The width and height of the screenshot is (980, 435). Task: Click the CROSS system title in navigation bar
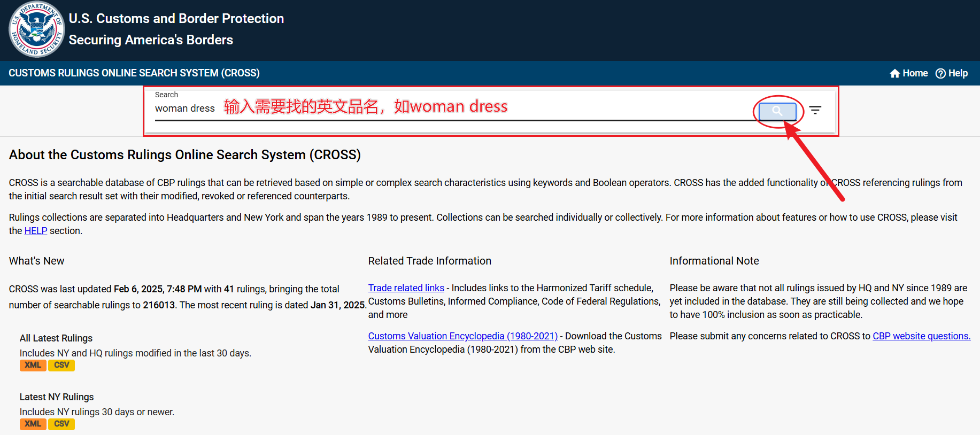coord(134,73)
